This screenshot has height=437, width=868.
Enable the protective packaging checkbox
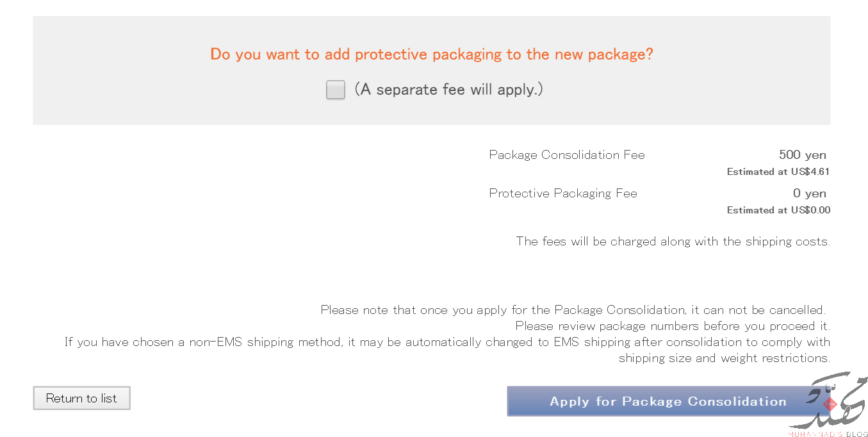[x=336, y=90]
